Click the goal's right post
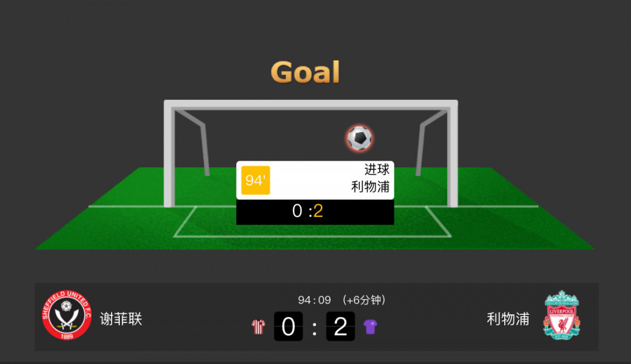This screenshot has width=631, height=364. pyautogui.click(x=453, y=155)
